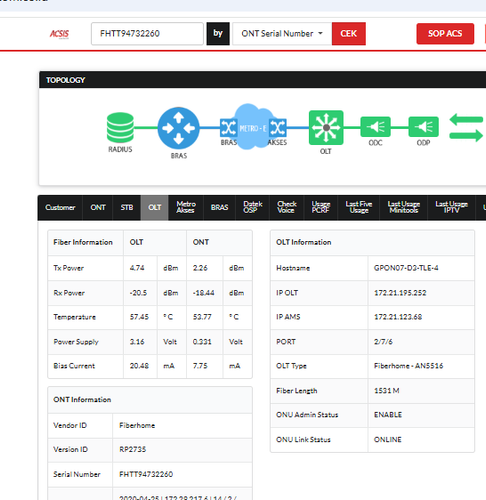Click hostname value GPON07-D3-TLE-4

(406, 268)
